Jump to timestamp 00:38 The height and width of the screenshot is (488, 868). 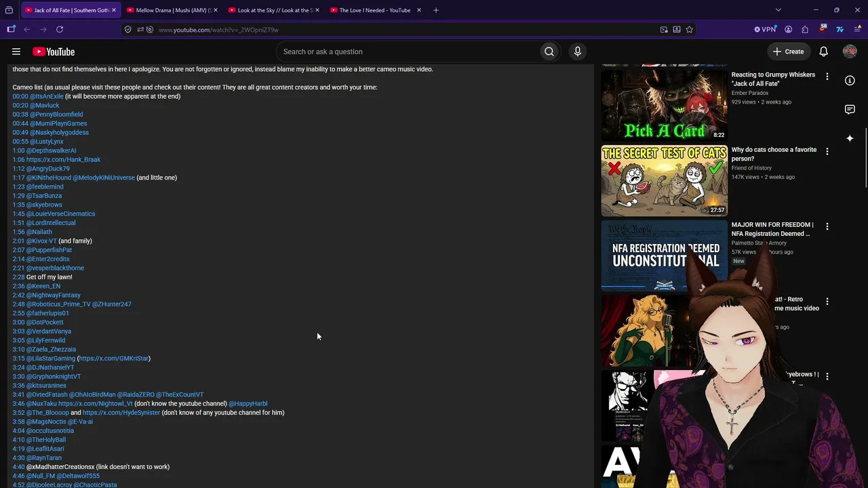coord(20,115)
